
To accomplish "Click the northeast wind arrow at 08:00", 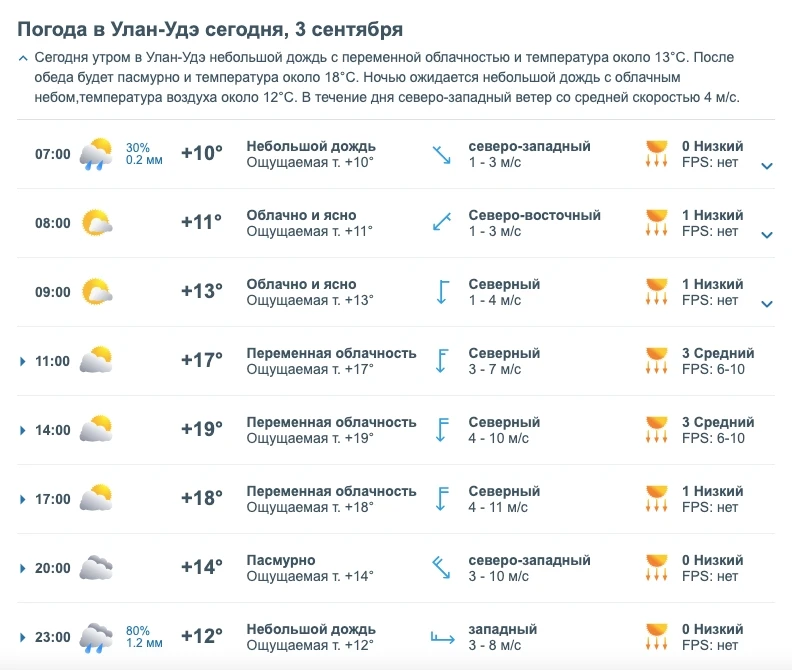I will point(442,221).
